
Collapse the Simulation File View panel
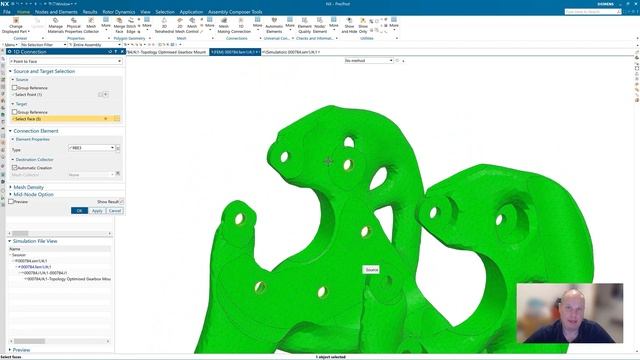[x=34, y=241]
